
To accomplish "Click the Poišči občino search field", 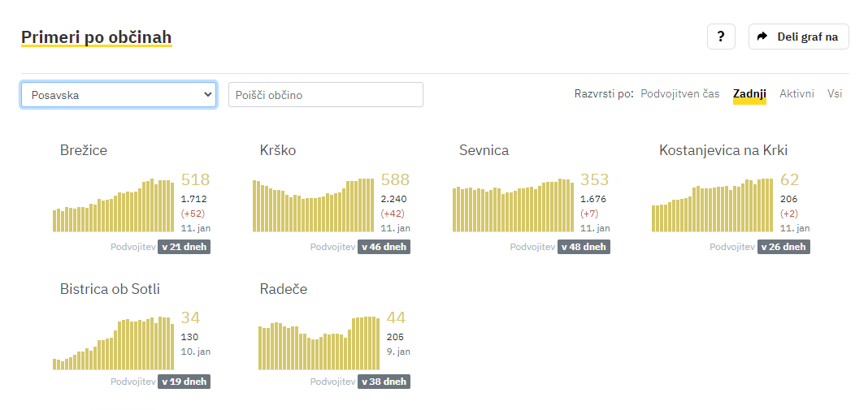I will [325, 95].
